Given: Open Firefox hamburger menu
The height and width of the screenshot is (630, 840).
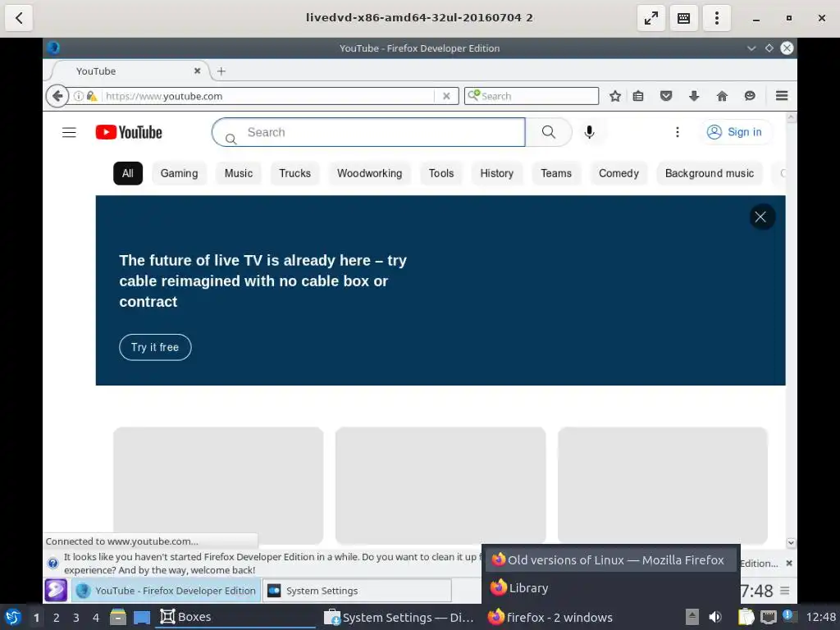Looking at the screenshot, I should 782,96.
